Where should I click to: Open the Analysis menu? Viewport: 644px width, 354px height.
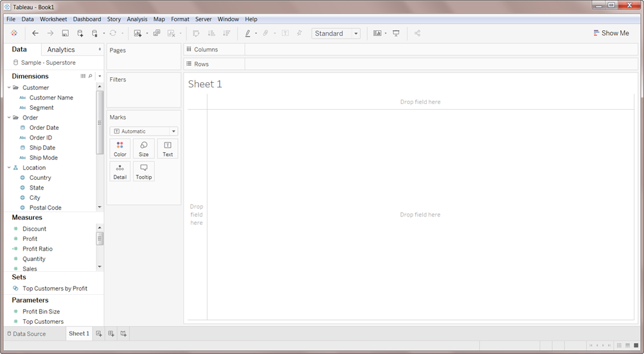pyautogui.click(x=136, y=19)
